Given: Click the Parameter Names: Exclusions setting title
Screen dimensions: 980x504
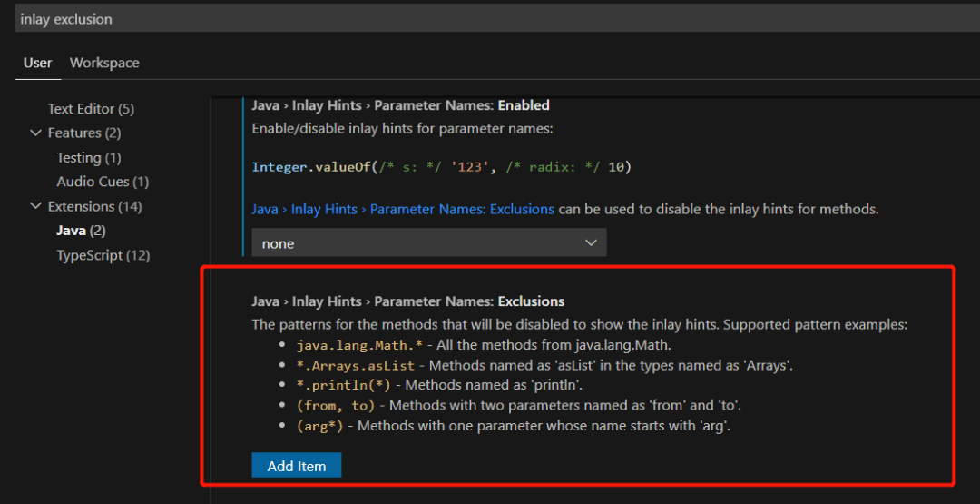Looking at the screenshot, I should pos(407,301).
